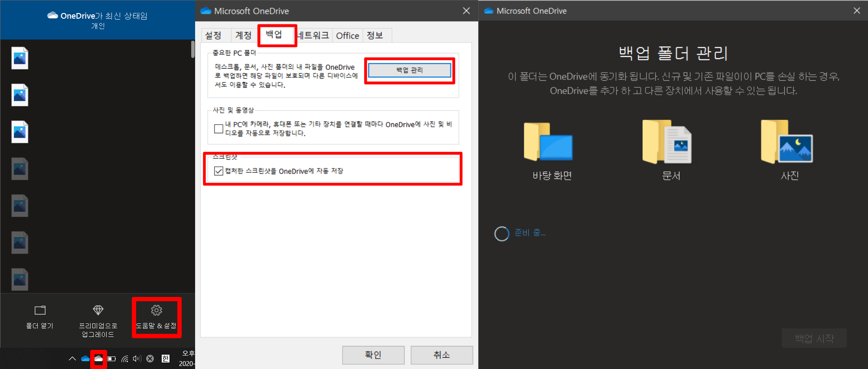Cancel the settings dialog with 취소
Viewport: 868px width, 369px height.
(x=442, y=355)
